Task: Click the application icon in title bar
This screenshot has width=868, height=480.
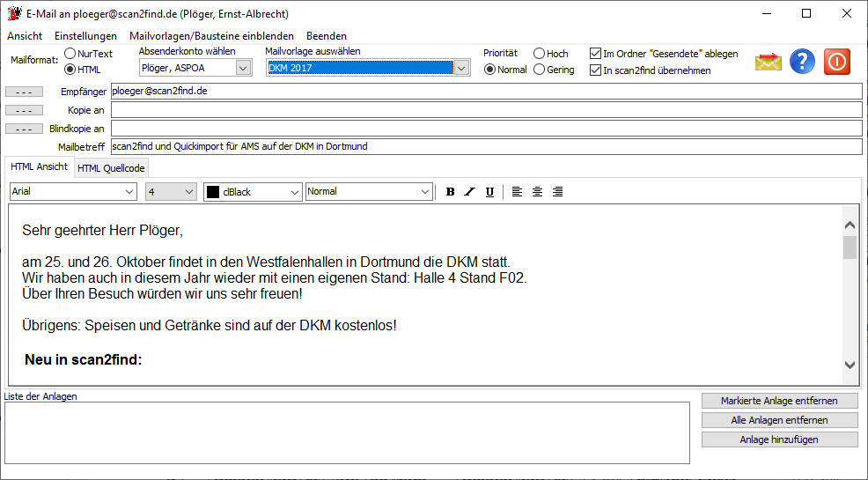Action: (x=14, y=14)
